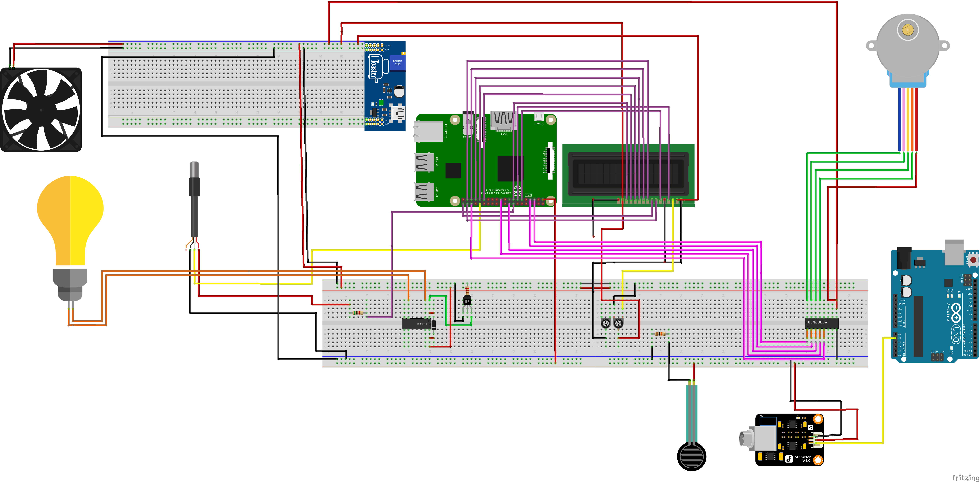Click the Arduino black power jack

[x=904, y=258]
